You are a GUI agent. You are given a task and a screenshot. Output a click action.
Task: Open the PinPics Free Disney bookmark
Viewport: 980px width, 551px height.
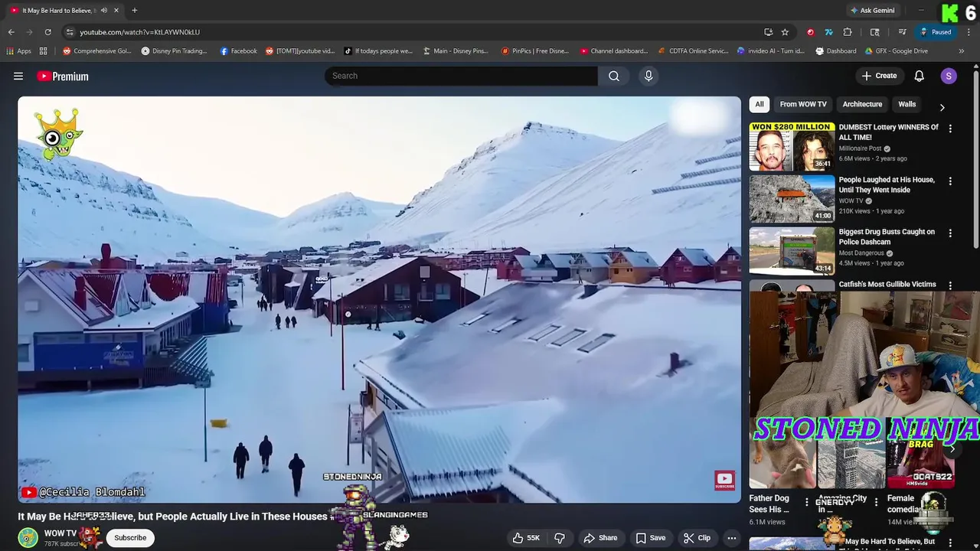point(534,51)
